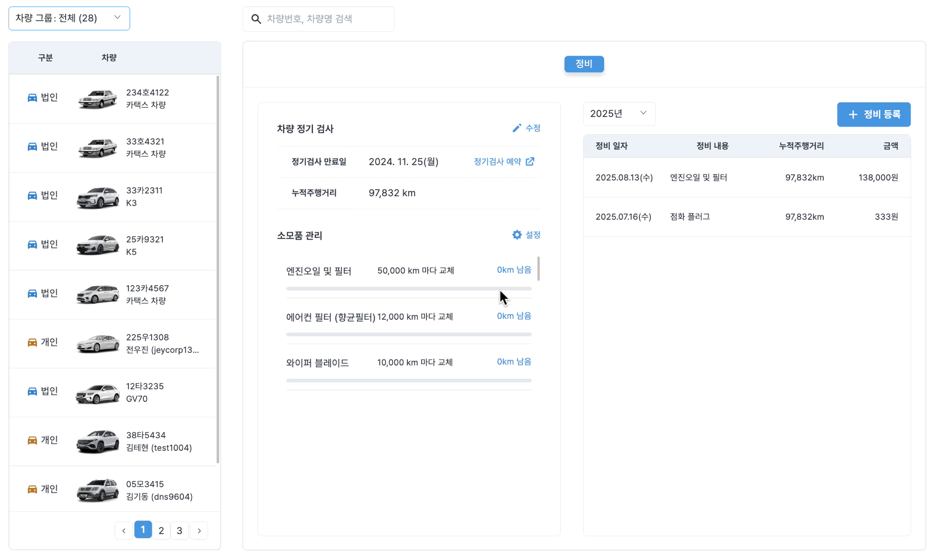Click the pencil edit icon for 차량 정기 검사
This screenshot has width=933, height=560.
pyautogui.click(x=516, y=128)
